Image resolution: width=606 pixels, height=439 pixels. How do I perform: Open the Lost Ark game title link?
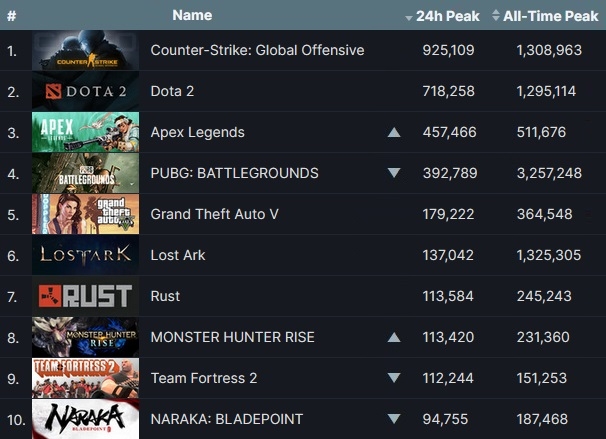click(x=178, y=255)
